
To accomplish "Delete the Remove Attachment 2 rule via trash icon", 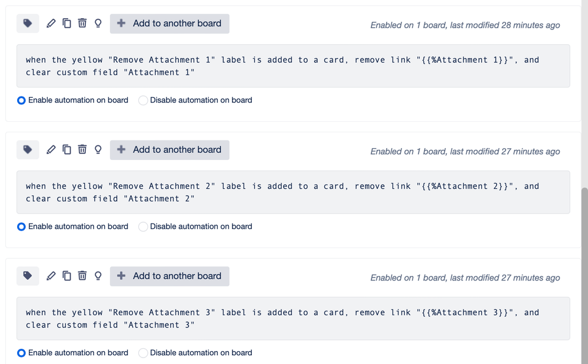I will pyautogui.click(x=82, y=150).
